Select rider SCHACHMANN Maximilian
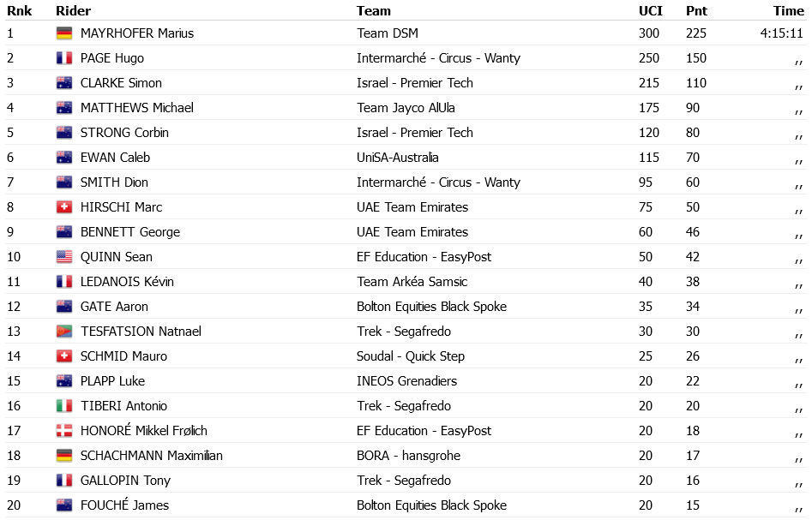 pyautogui.click(x=151, y=456)
